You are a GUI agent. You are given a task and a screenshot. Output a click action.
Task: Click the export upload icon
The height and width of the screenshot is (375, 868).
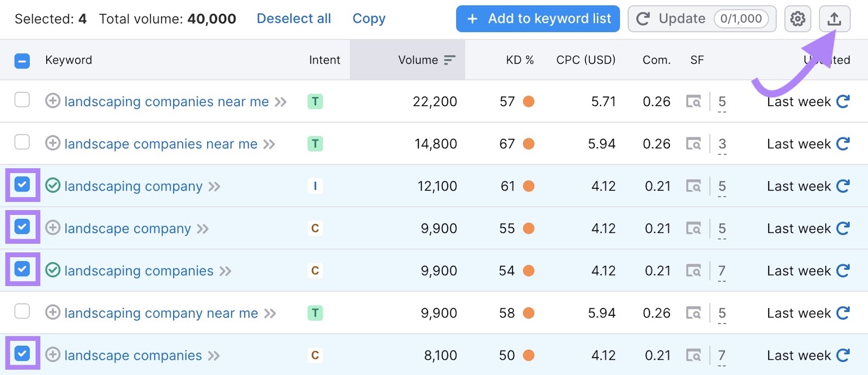834,19
